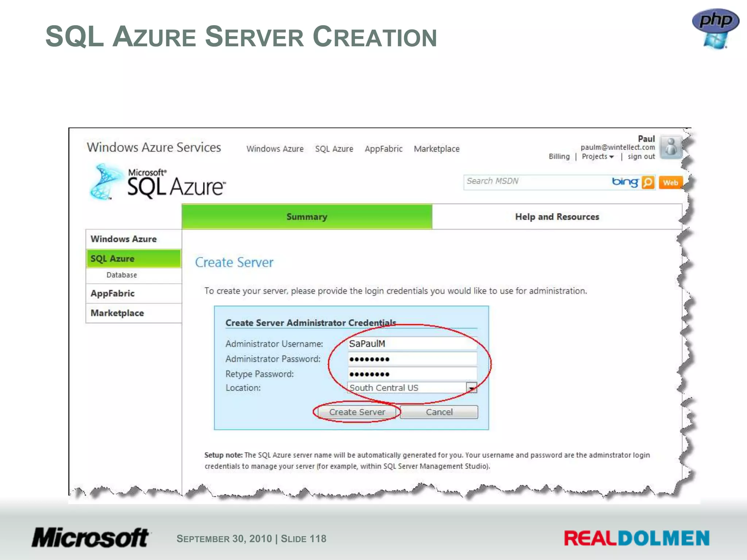Click the orange Web search button
This screenshot has width=747, height=560.
coord(670,183)
